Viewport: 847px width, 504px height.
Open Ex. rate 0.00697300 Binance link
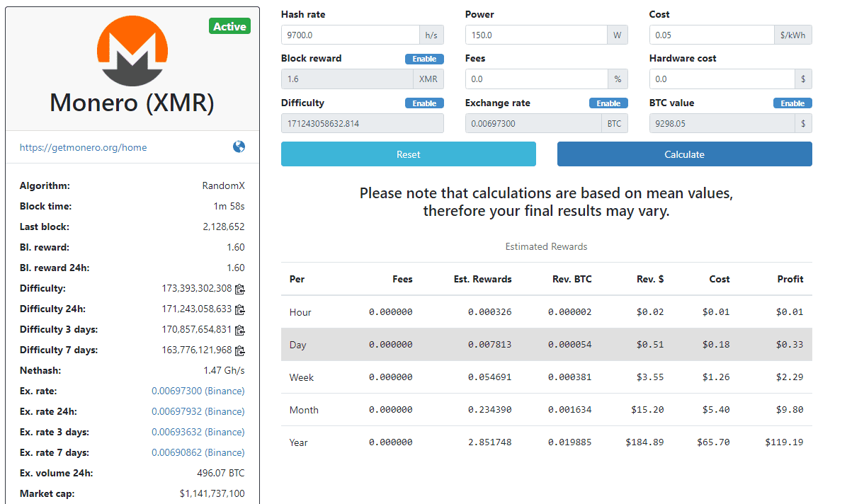pos(198,391)
